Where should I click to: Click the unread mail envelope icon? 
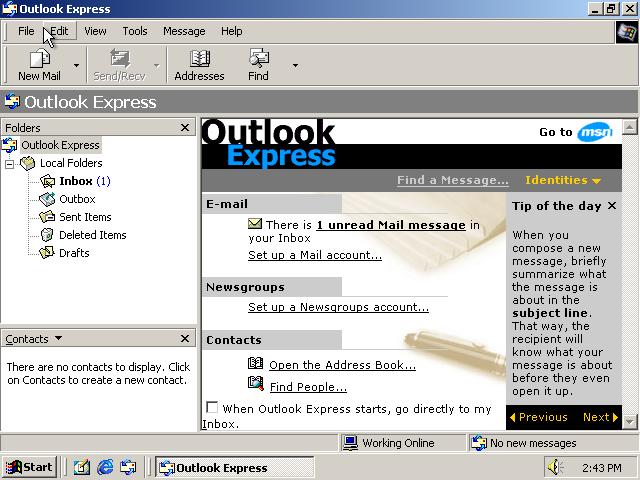coord(255,224)
